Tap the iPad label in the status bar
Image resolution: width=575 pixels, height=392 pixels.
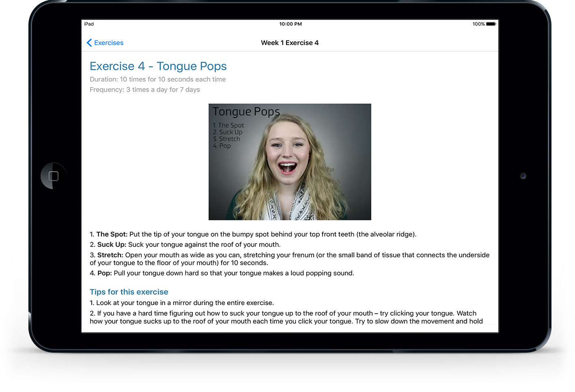[88, 24]
